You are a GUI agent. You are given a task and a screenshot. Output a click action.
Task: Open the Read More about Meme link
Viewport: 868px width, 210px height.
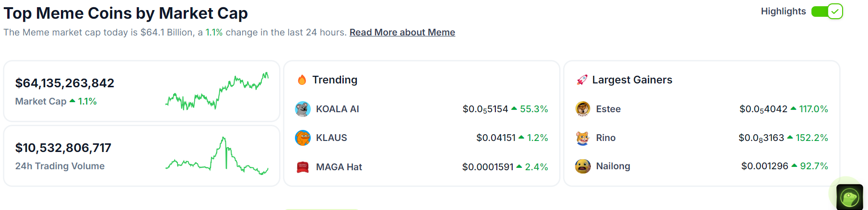[402, 32]
